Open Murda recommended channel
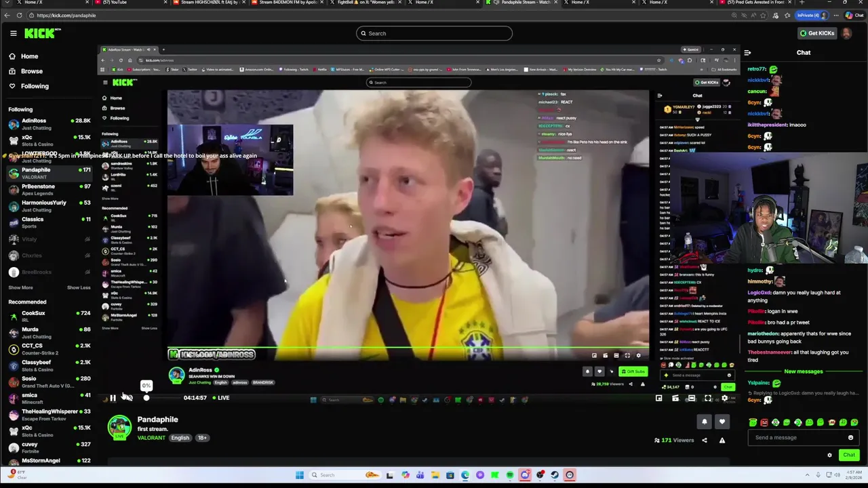This screenshot has height=488, width=868. tap(47, 333)
